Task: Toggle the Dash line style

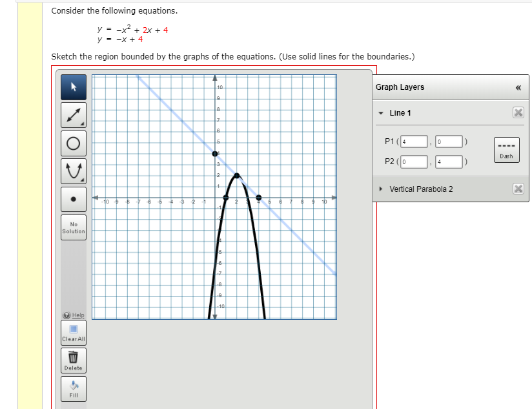Action: pos(506,150)
